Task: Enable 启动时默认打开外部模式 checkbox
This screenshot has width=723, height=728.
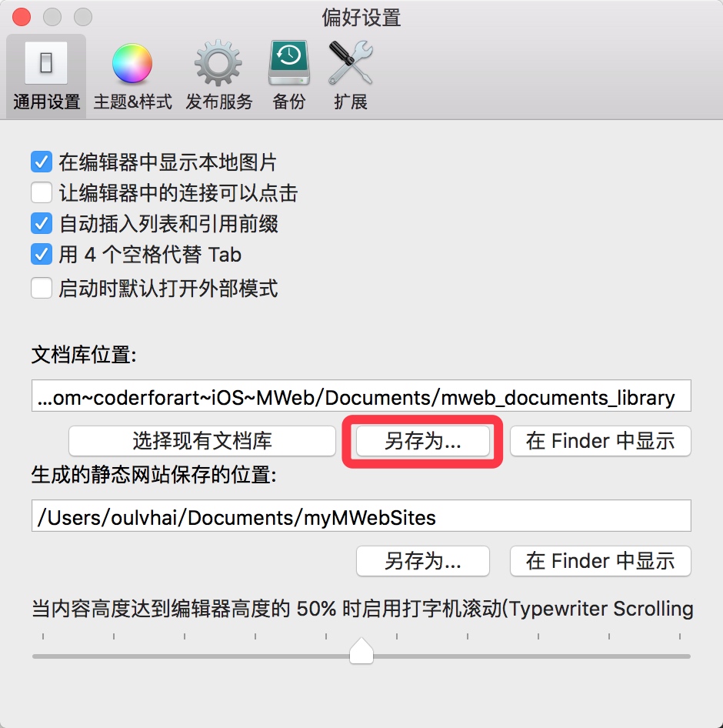Action: click(42, 288)
